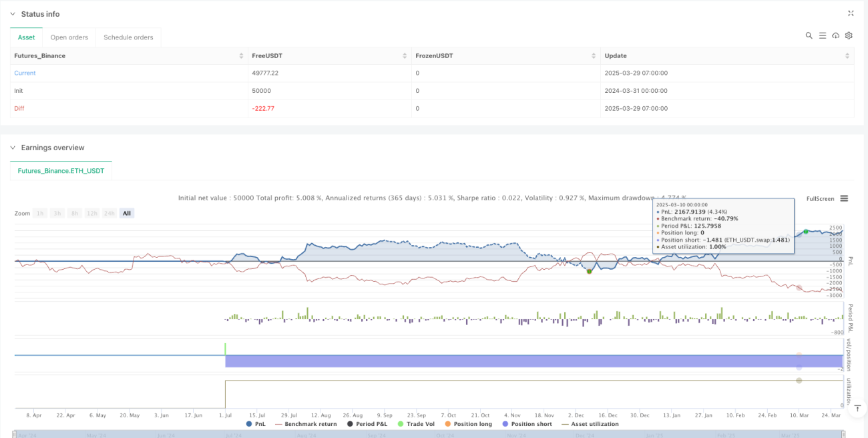
Task: Collapse the Earnings overview section
Action: pyautogui.click(x=13, y=148)
